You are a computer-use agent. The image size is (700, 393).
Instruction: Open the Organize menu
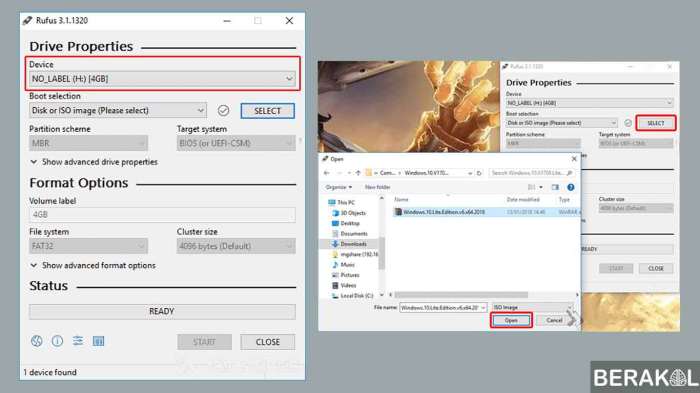click(338, 187)
